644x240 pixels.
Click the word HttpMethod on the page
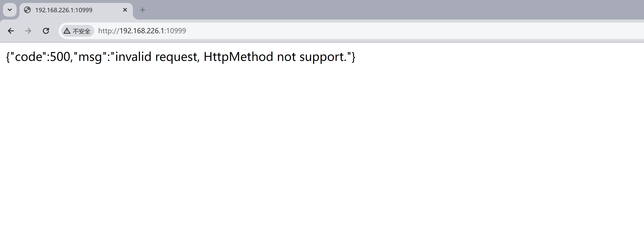[x=238, y=57]
